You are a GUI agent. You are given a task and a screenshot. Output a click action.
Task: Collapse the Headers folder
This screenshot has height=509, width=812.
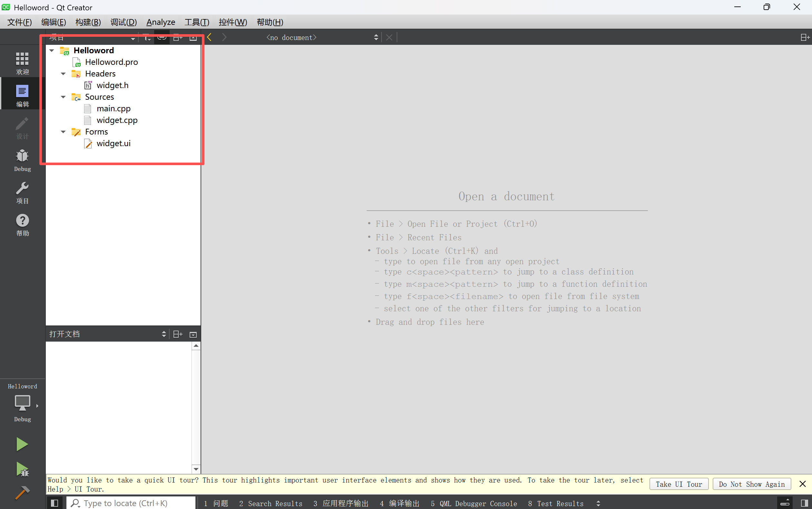click(x=63, y=74)
